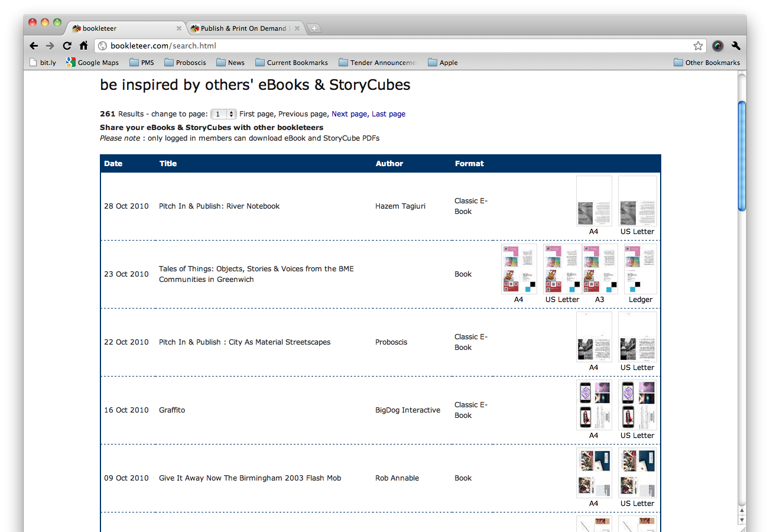Open River Notebook A4 thumbnail
The height and width of the screenshot is (532, 770).
click(594, 201)
